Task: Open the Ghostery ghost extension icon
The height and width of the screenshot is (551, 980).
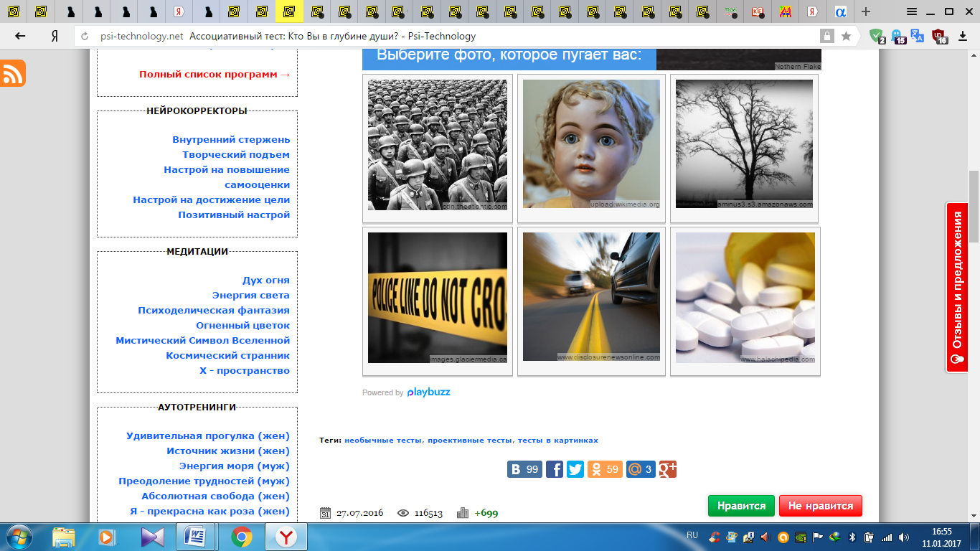Action: click(x=897, y=36)
